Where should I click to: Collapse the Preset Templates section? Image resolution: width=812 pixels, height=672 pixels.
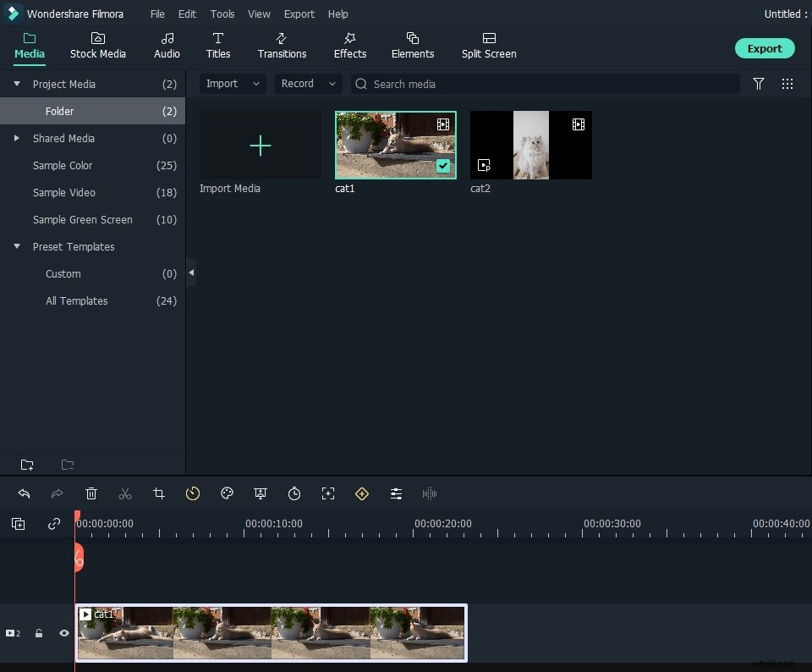click(16, 246)
